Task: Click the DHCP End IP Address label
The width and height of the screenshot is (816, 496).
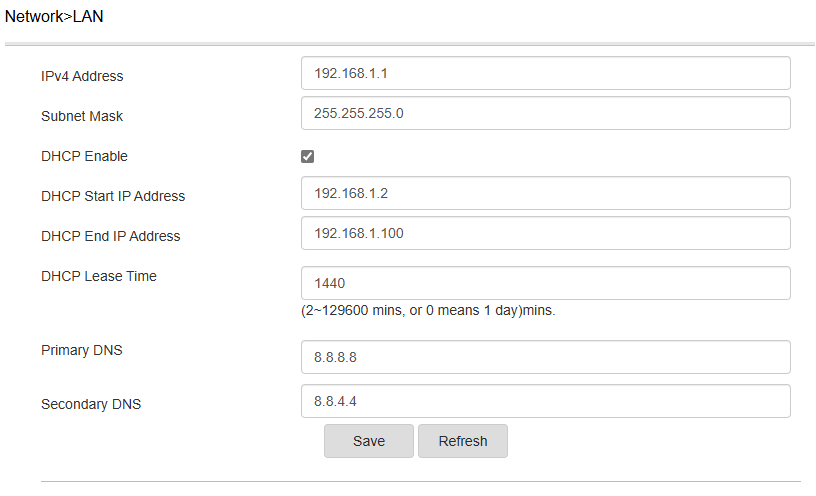Action: click(x=111, y=236)
